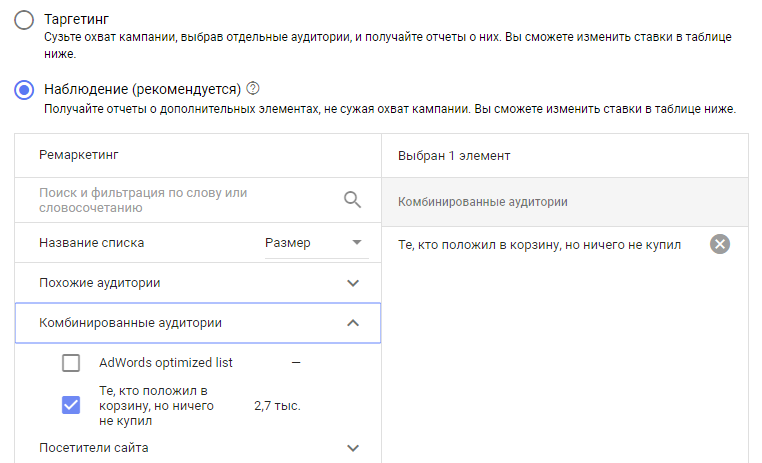Viewport: 762px width, 463px height.
Task: Click the Комбинированные аудитории heading in the right panel
Action: point(483,202)
